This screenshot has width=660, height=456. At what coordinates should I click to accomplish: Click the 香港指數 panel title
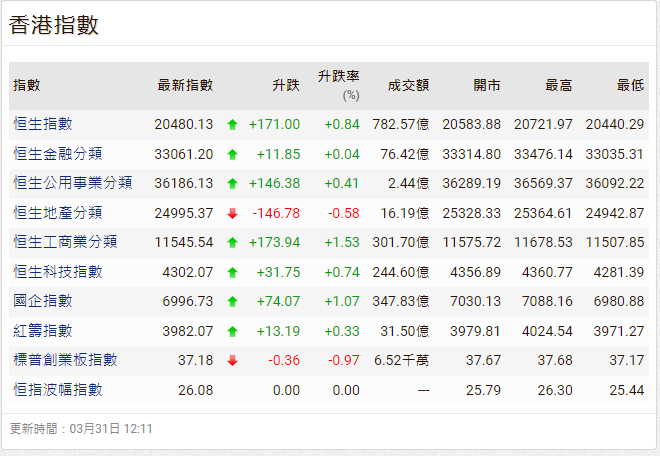[54, 26]
